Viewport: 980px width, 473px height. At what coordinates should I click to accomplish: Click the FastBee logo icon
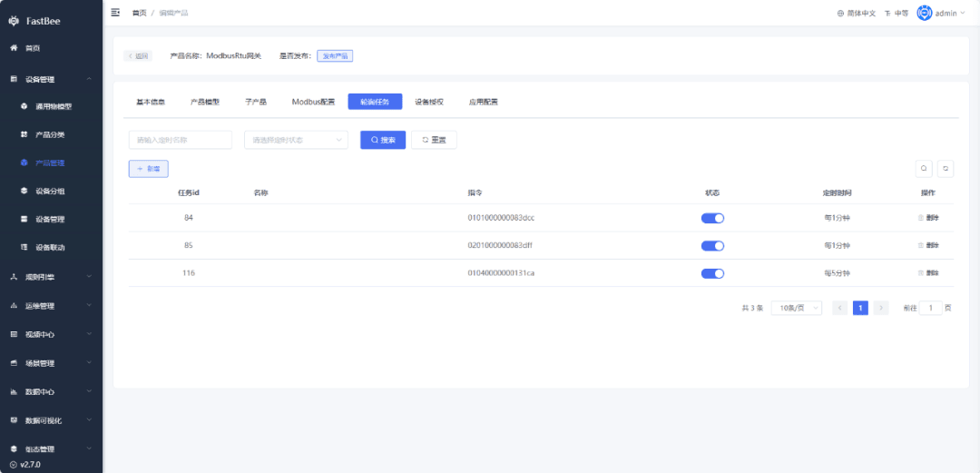14,21
